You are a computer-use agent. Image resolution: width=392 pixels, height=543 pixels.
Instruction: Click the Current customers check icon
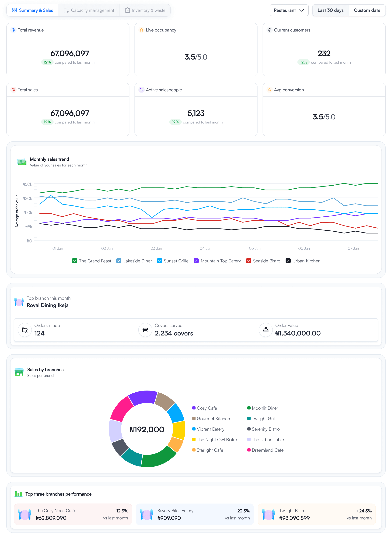(x=269, y=30)
